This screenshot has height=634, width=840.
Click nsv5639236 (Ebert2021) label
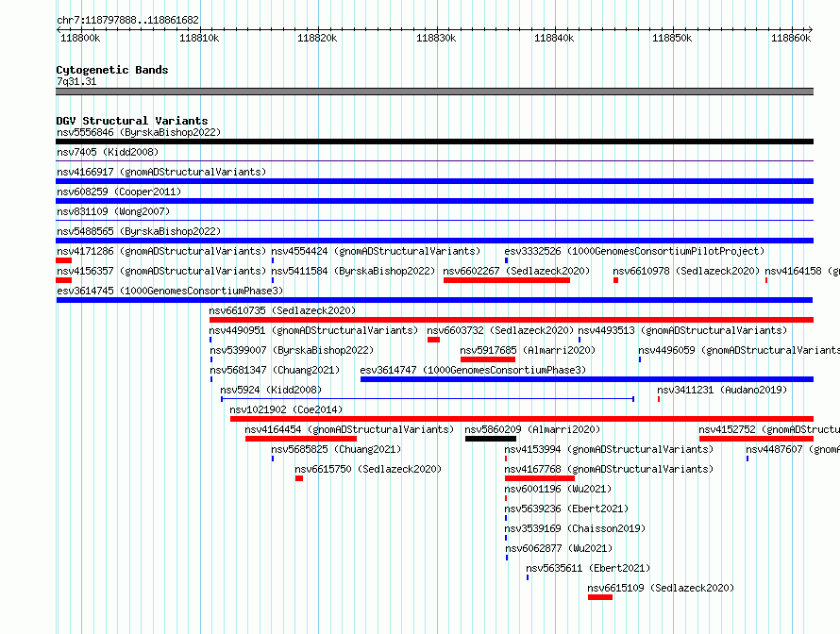point(567,509)
